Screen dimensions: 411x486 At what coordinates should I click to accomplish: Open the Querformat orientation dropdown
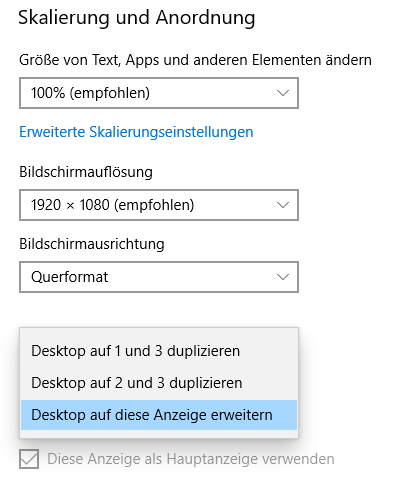pos(159,277)
